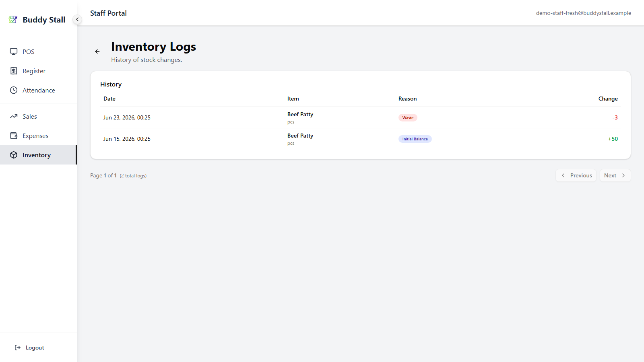Click the demo-staff-fresh account email
Image resolution: width=644 pixels, height=362 pixels.
click(583, 13)
